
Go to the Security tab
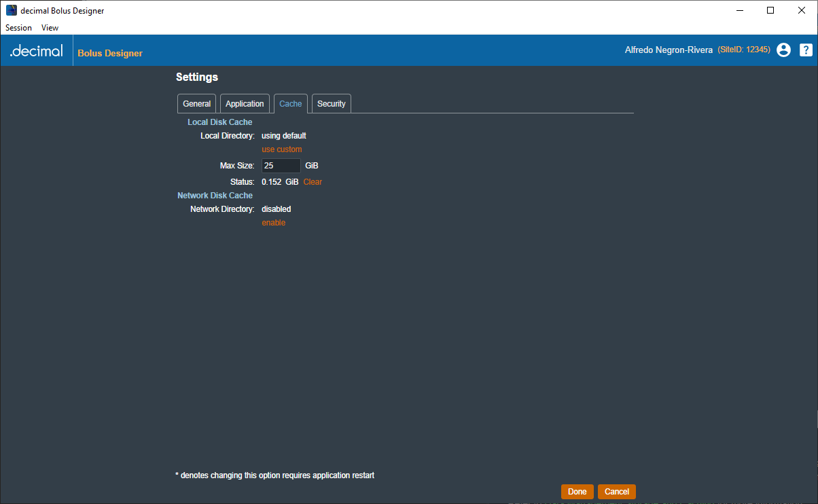tap(332, 104)
